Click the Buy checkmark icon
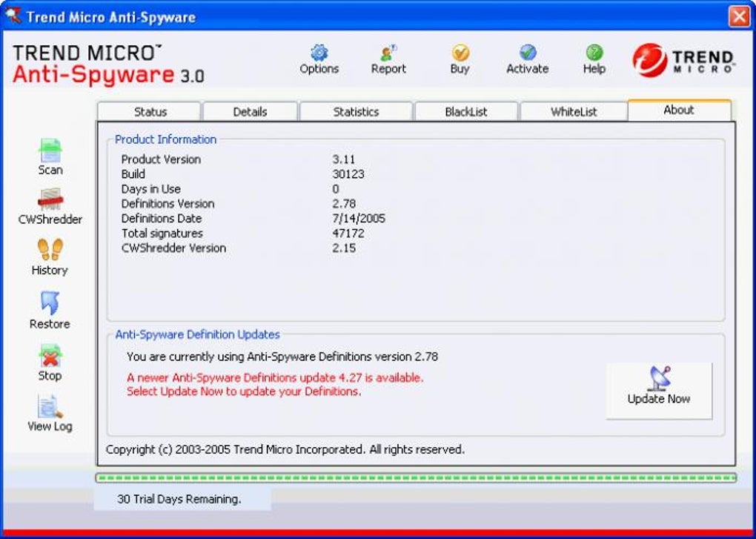Image resolution: width=756 pixels, height=539 pixels. pos(460,53)
